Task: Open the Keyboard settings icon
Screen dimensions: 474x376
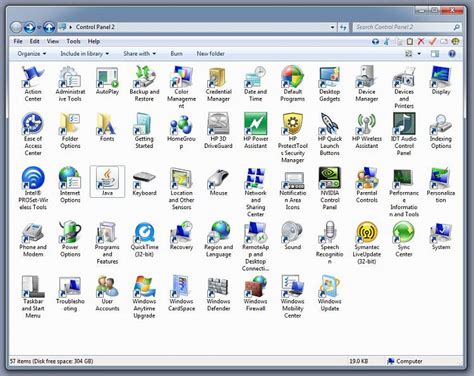Action: [144, 182]
